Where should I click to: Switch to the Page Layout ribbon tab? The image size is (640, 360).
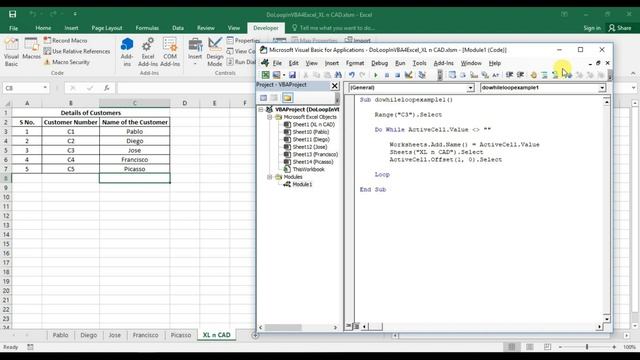point(107,28)
